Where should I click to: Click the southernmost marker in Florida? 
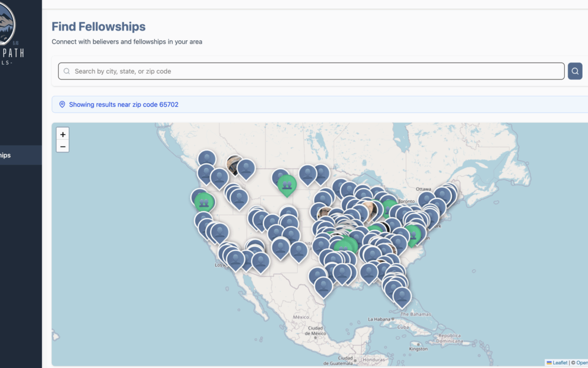402,296
